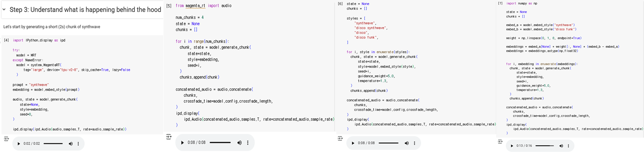Click 'temperature=1.3' in cell 7

click(x=530, y=90)
